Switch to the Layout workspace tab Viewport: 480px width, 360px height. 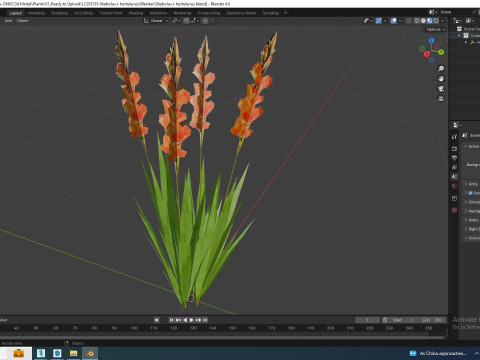(16, 13)
